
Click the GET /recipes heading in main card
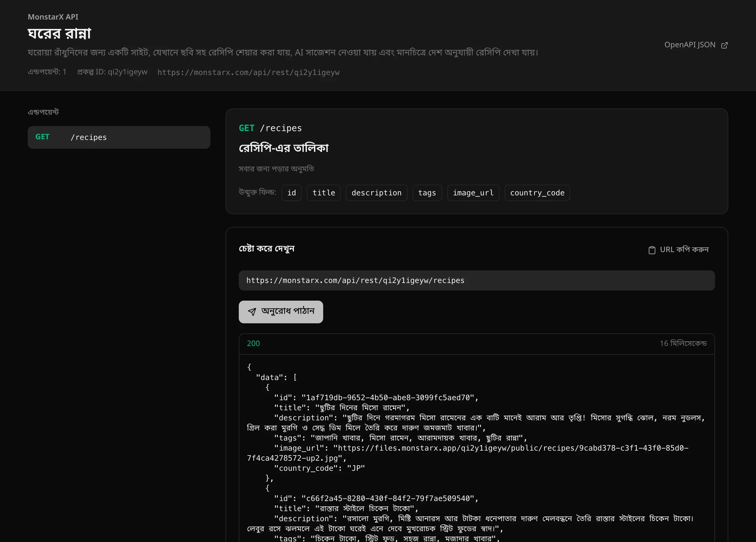[270, 128]
